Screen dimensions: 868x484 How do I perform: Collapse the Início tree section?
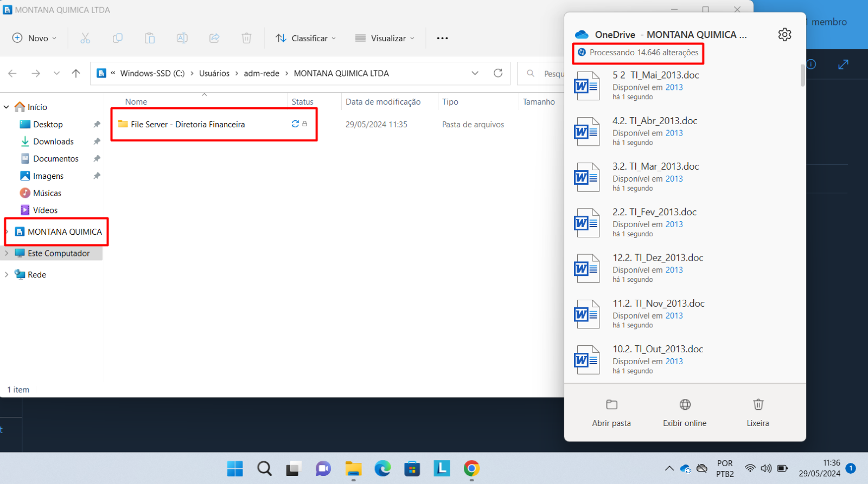[x=7, y=107]
